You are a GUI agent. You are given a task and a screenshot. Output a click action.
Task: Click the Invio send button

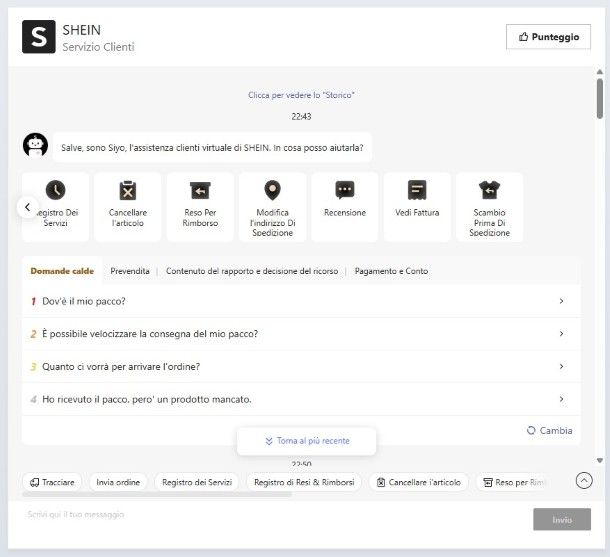tap(562, 519)
